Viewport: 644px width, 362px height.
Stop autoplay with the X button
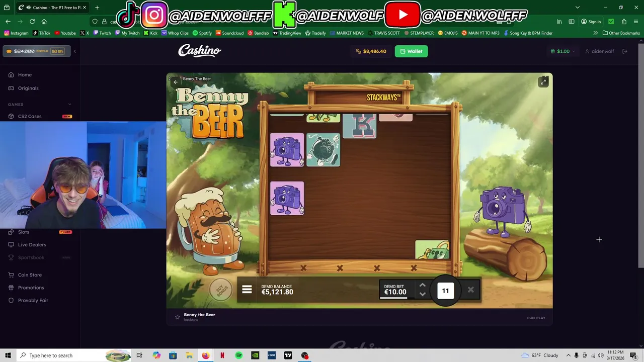coord(470,290)
